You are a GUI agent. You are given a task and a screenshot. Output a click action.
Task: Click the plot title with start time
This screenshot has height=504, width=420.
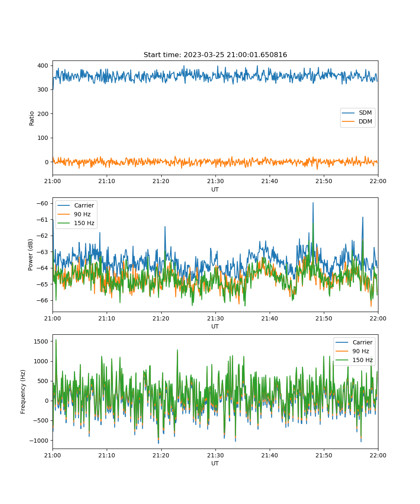pos(215,55)
